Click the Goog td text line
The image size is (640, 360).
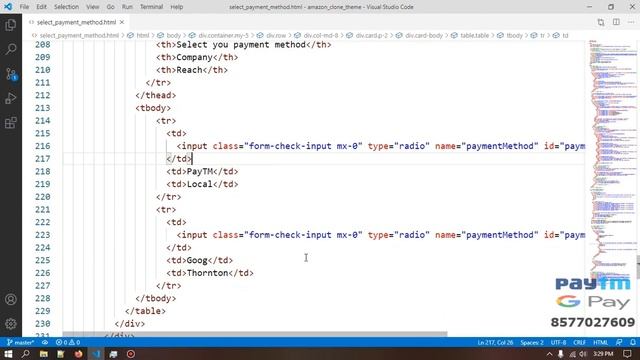point(199,260)
